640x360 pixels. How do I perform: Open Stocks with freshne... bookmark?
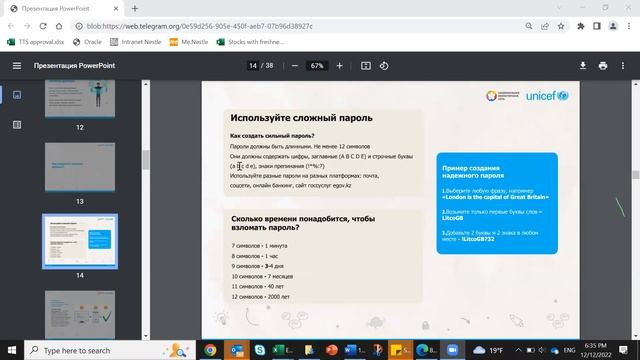click(x=250, y=42)
